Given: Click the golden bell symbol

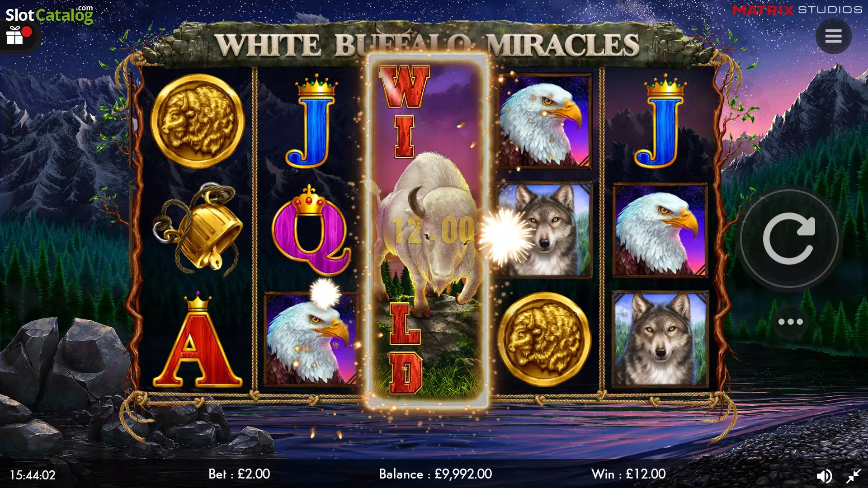Looking at the screenshot, I should click(x=197, y=228).
